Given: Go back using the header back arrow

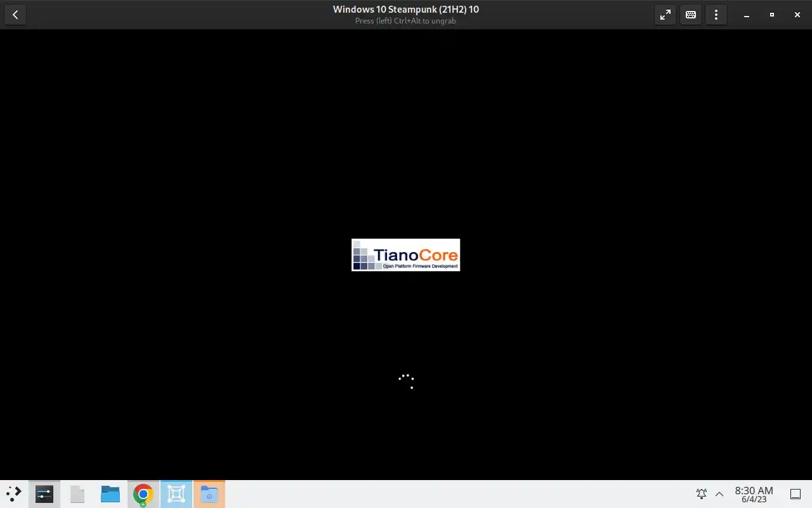Looking at the screenshot, I should coord(15,15).
